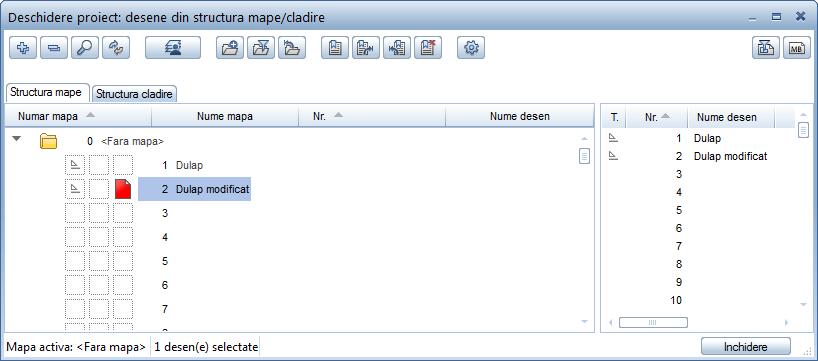Image resolution: width=818 pixels, height=361 pixels.
Task: Click the left panel scroll down arrow
Action: tap(584, 321)
